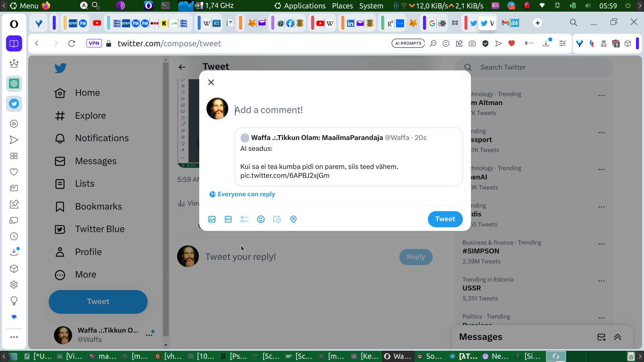Open ad blocker shield settings
644x362 pixels.
(x=485, y=43)
